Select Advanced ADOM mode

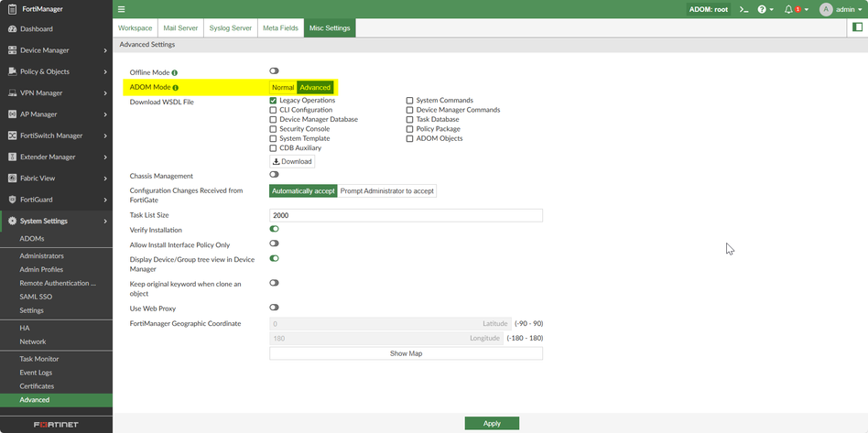coord(315,88)
